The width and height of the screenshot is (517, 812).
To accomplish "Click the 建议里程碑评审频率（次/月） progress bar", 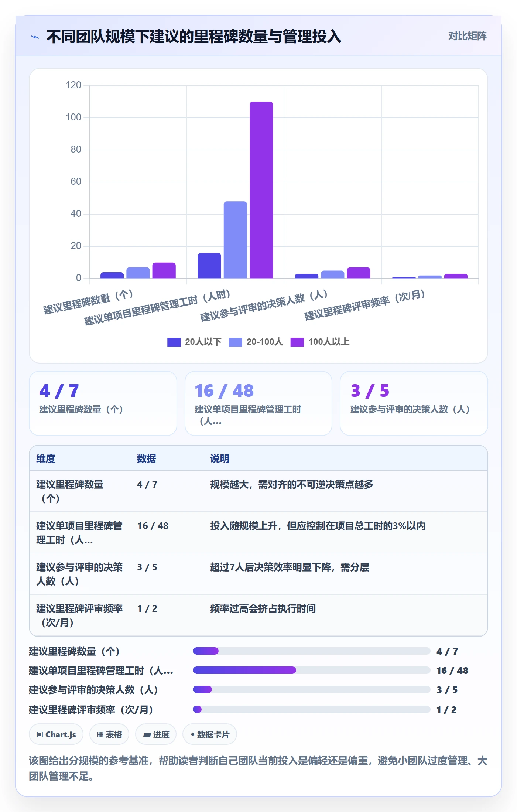I will coord(312,709).
